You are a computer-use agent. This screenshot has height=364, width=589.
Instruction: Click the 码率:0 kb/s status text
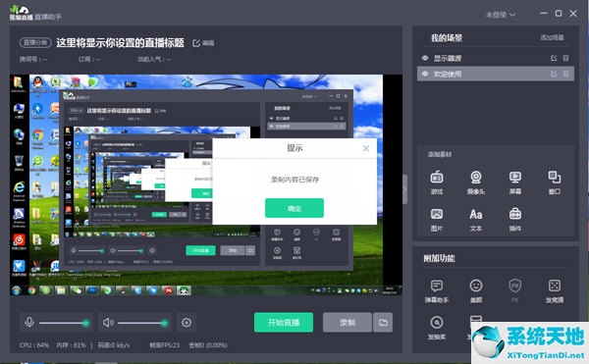[114, 344]
